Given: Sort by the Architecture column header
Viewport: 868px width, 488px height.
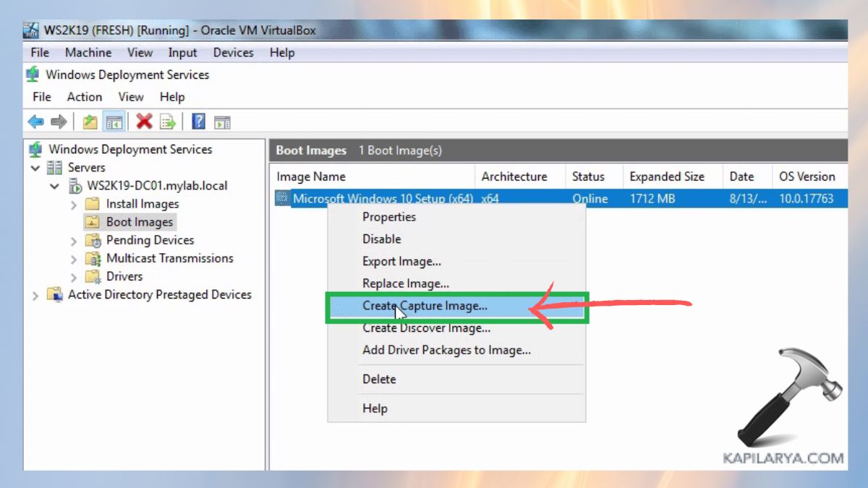Looking at the screenshot, I should (521, 176).
